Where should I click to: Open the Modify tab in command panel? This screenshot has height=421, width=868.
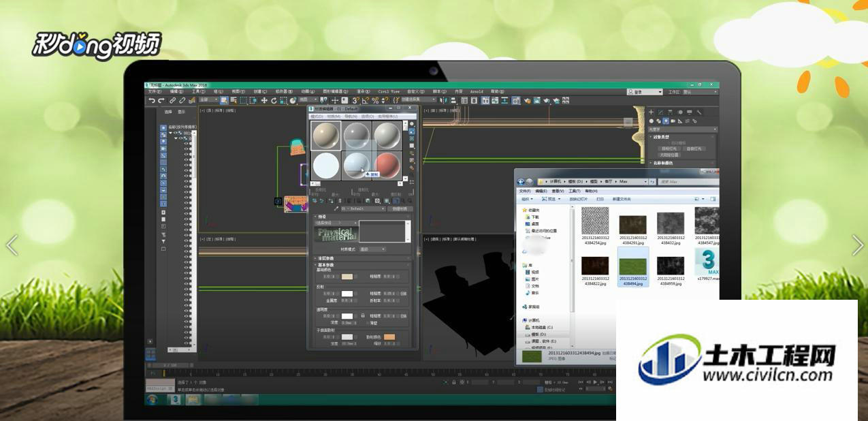[x=661, y=112]
